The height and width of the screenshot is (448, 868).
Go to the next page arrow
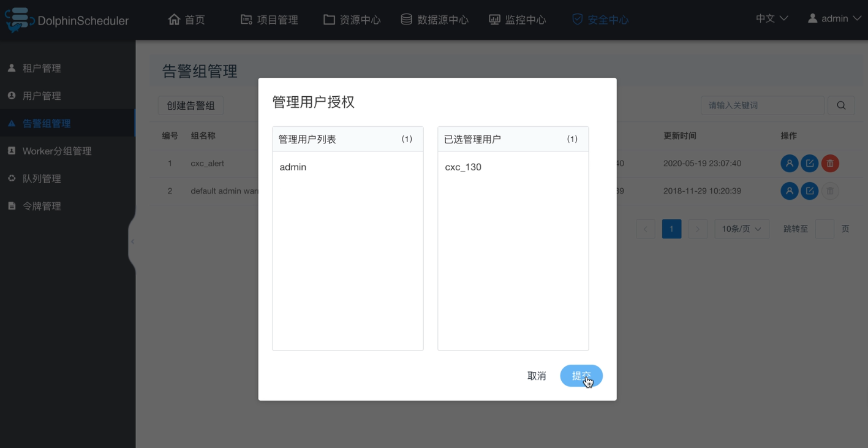coord(698,229)
